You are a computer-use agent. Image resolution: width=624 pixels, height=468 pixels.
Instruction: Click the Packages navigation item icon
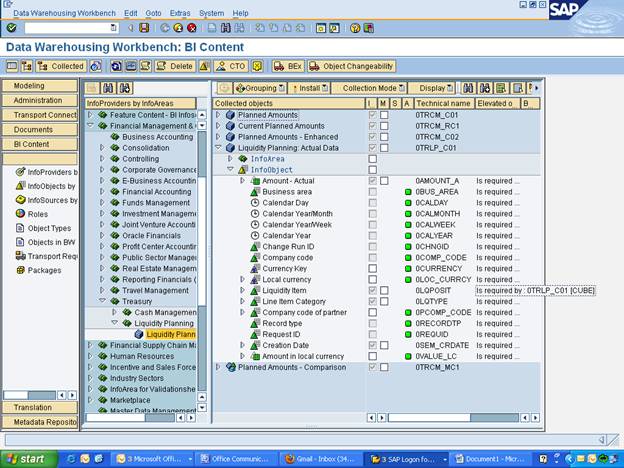pos(20,270)
